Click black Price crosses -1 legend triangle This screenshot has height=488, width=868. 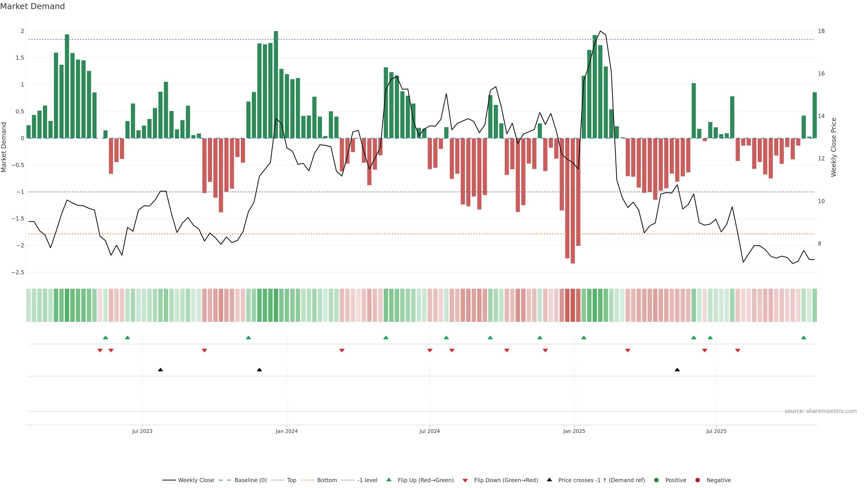(x=549, y=480)
